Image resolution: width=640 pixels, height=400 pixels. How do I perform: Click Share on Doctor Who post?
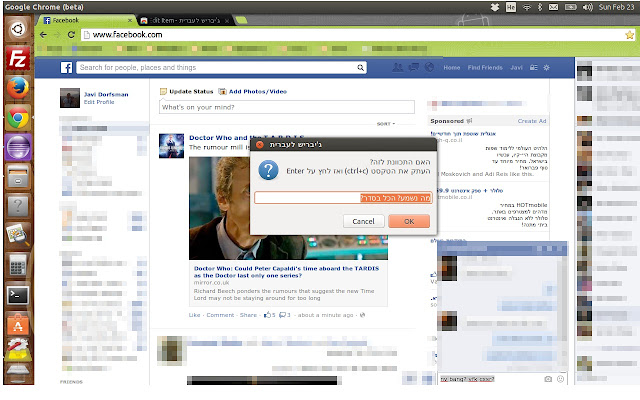pos(248,315)
